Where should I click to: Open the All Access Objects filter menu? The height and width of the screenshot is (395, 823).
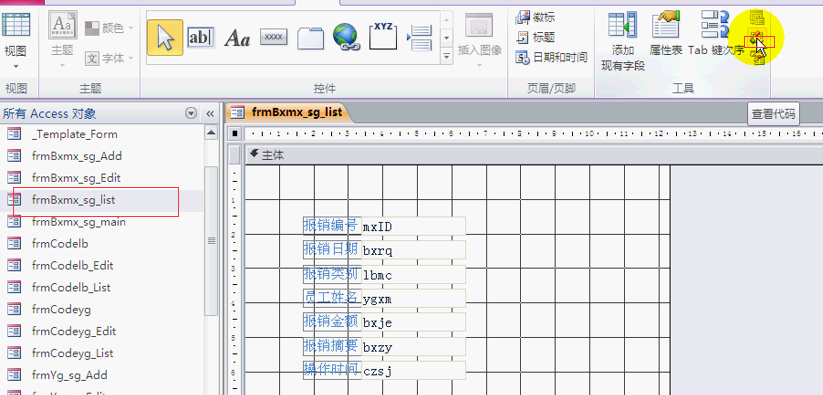point(191,114)
